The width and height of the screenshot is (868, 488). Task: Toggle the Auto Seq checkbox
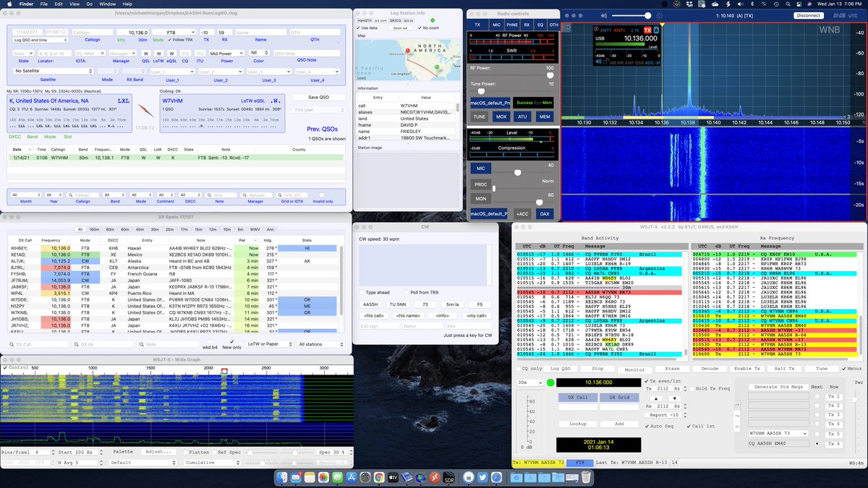(x=646, y=427)
